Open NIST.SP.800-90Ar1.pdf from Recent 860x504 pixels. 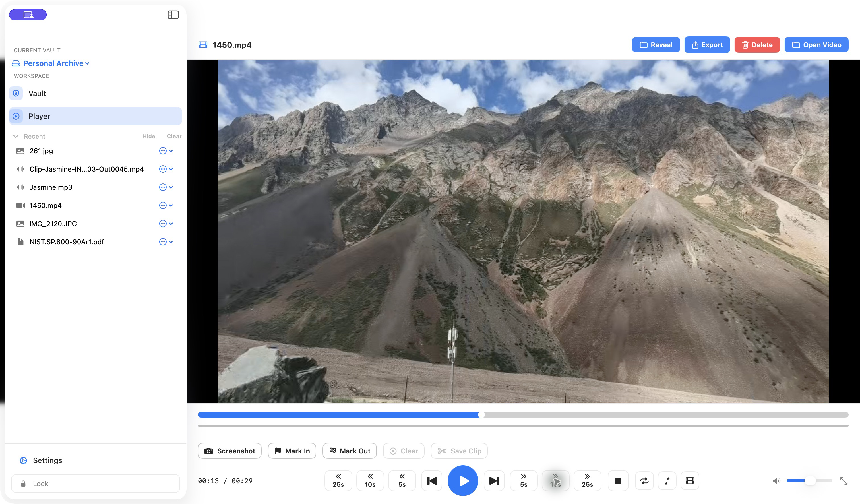click(67, 242)
